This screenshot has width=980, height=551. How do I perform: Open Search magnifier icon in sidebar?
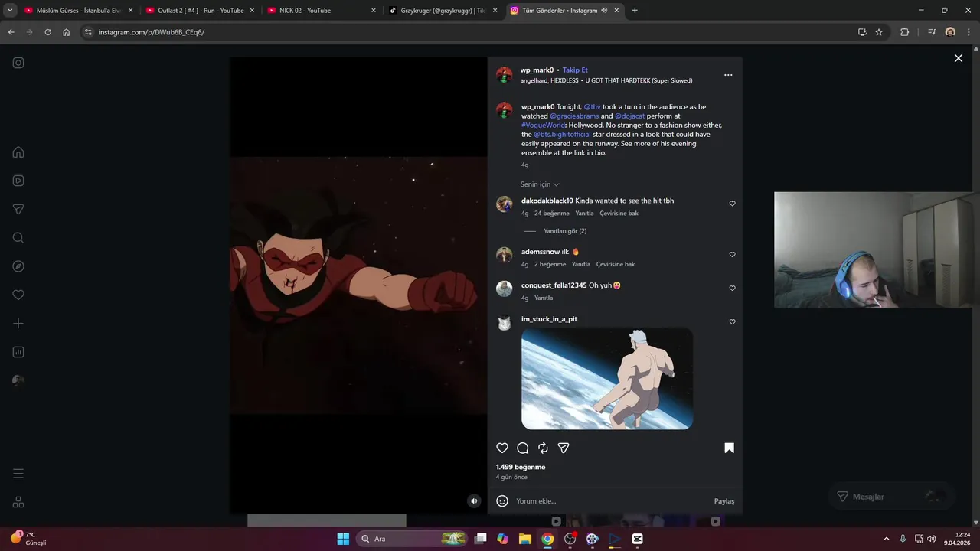[x=18, y=238]
